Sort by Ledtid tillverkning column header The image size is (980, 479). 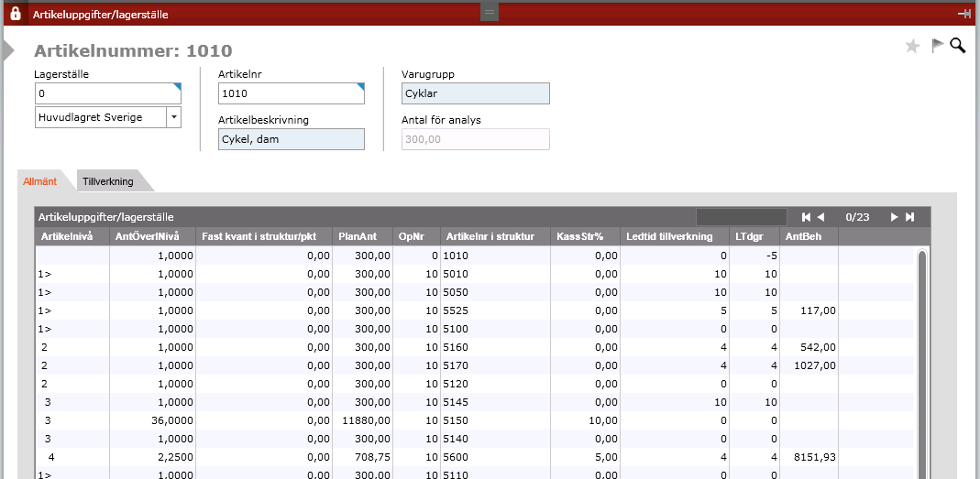(x=675, y=236)
